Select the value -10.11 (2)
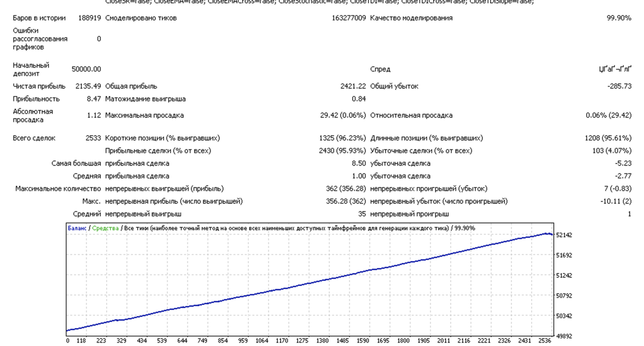The image size is (644, 346). pos(616,201)
